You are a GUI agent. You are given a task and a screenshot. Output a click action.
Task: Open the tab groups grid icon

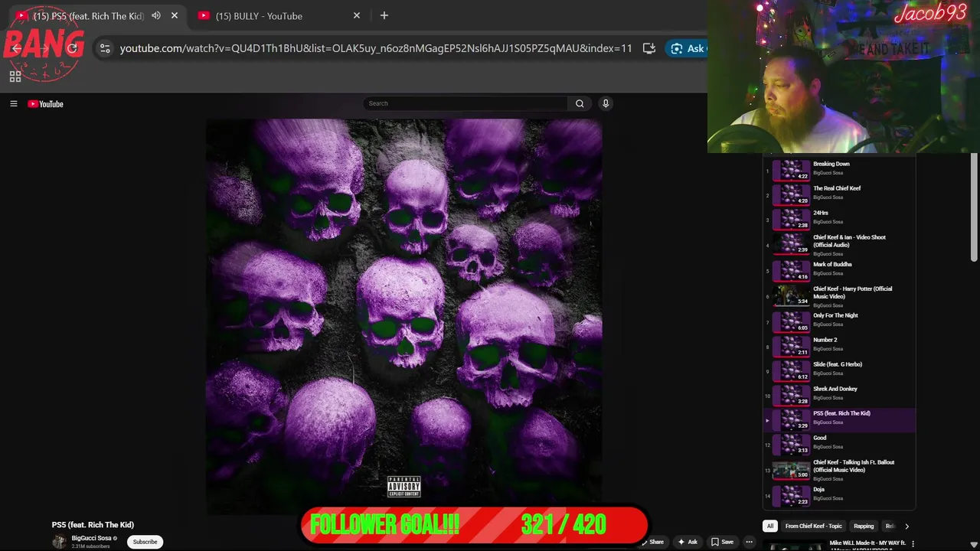(x=15, y=77)
